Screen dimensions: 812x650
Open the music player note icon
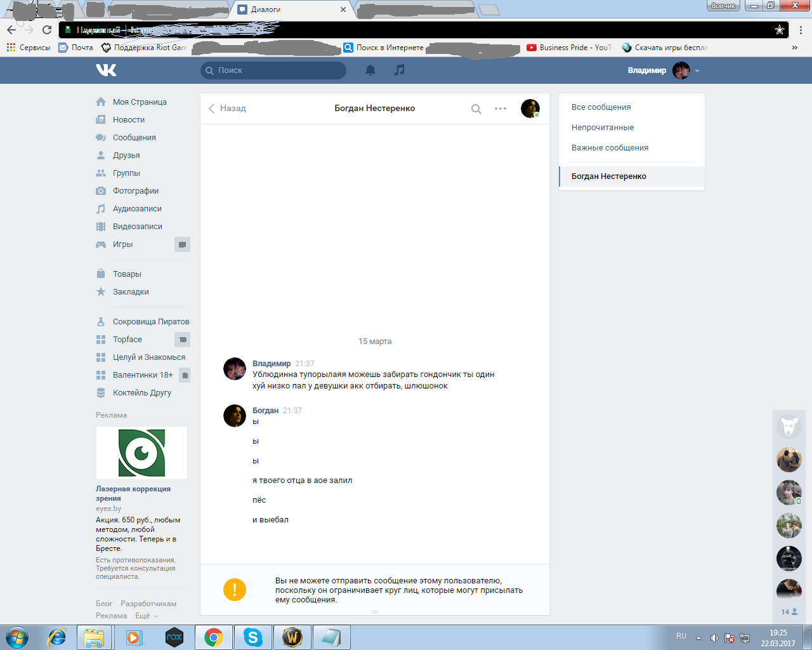(x=399, y=70)
